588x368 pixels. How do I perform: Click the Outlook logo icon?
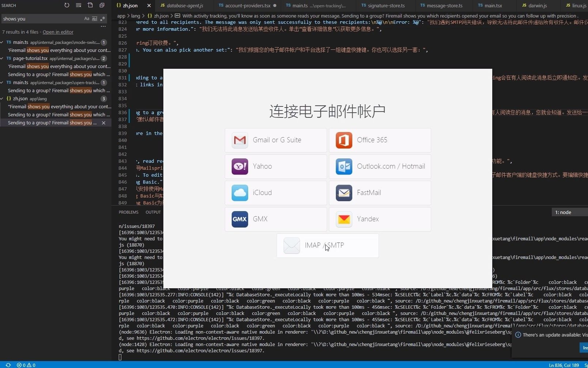point(344,166)
